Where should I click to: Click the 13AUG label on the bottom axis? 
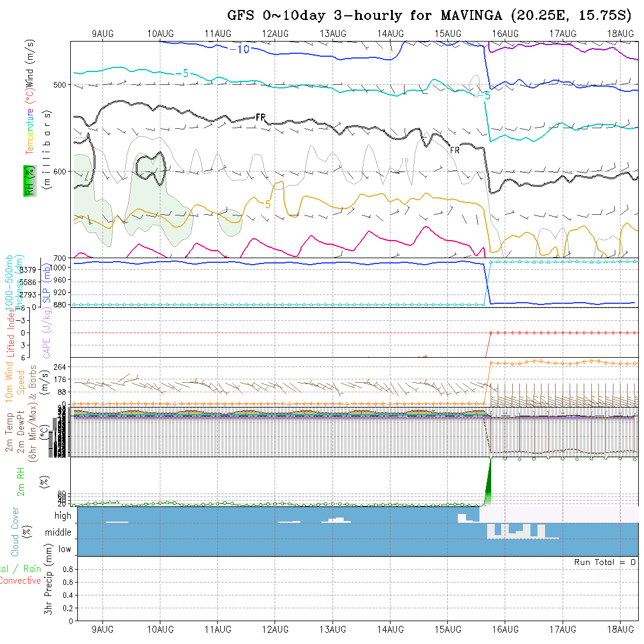333,629
